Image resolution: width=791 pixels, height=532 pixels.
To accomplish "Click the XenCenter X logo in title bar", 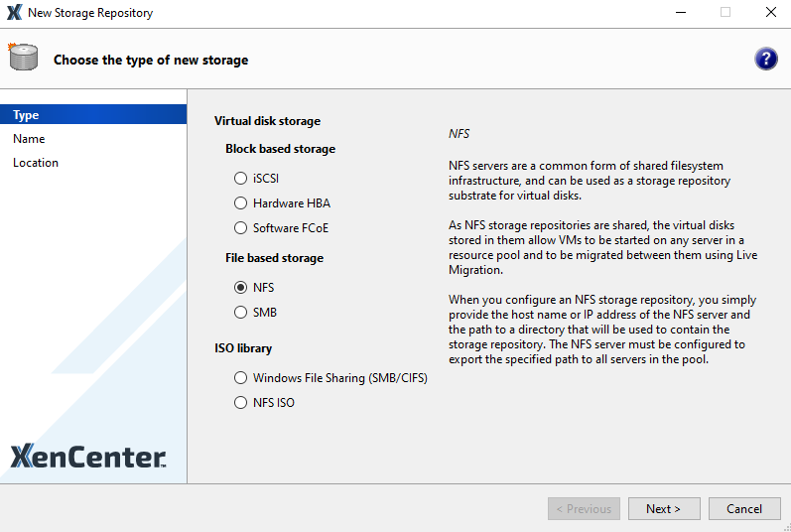I will click(14, 13).
